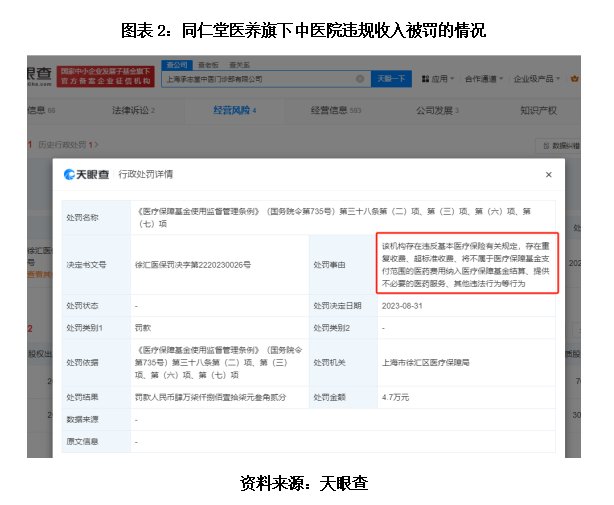Click the 罚款 value cell
The width and height of the screenshot is (614, 505).
point(220,328)
